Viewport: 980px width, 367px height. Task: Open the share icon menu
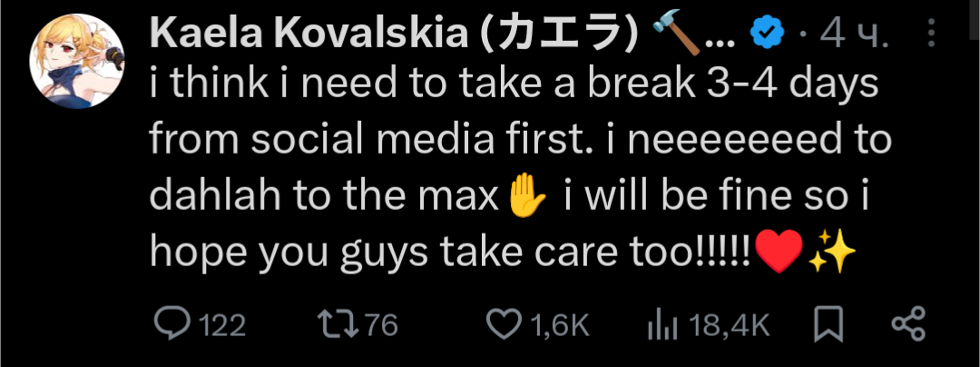pos(907,323)
